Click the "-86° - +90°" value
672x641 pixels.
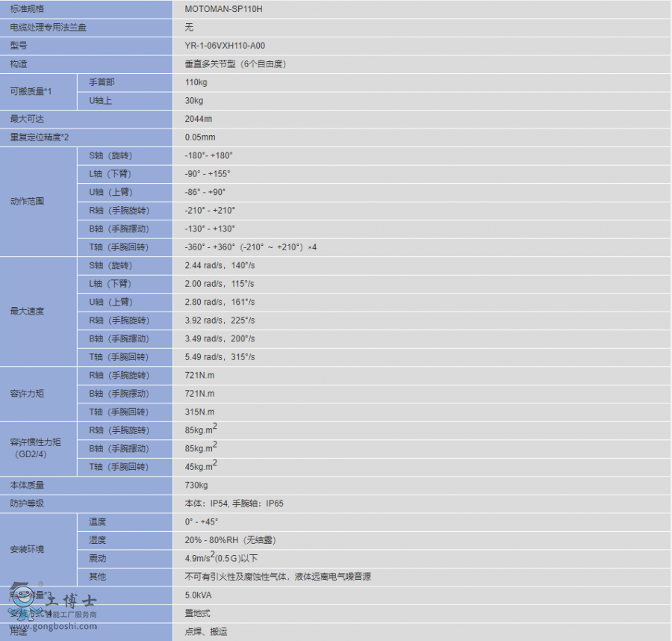(x=205, y=192)
